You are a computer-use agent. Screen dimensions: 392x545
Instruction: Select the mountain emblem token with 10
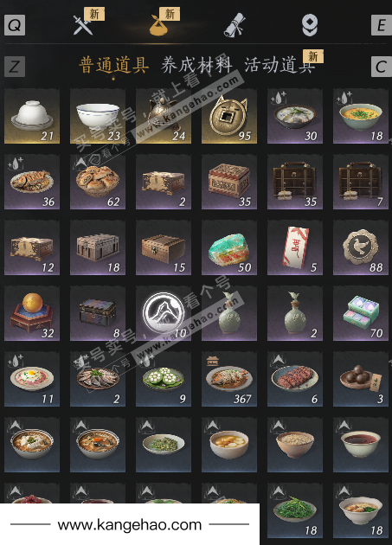pyautogui.click(x=164, y=313)
